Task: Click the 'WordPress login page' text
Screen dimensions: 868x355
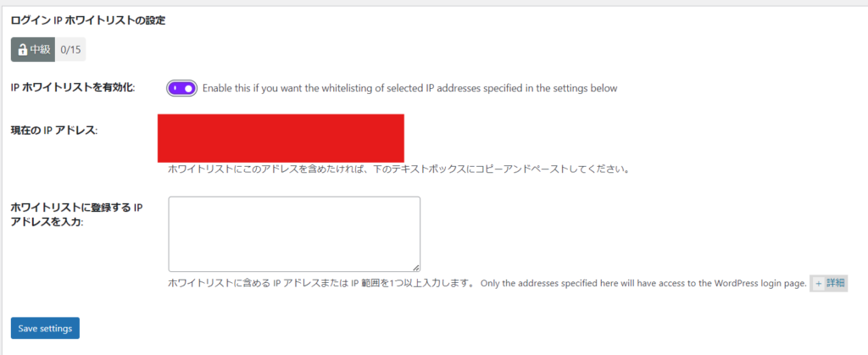Action: [754, 284]
